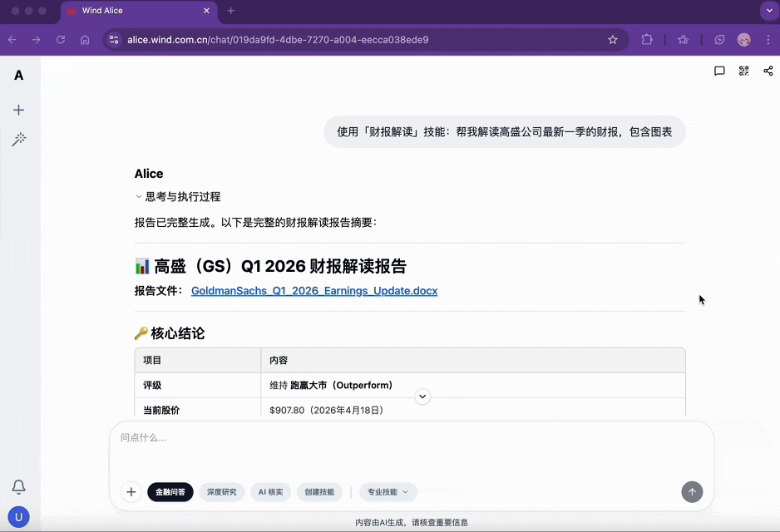Close the Wind Alice tab

(206, 11)
